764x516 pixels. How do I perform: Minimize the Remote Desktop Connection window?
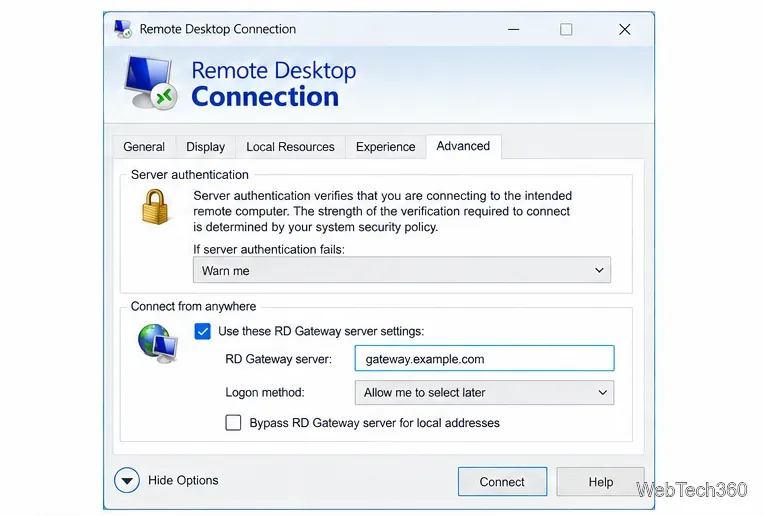514,29
